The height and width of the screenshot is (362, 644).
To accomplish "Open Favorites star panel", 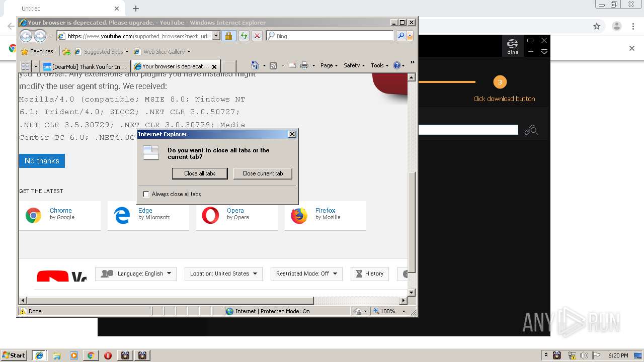I will point(37,51).
